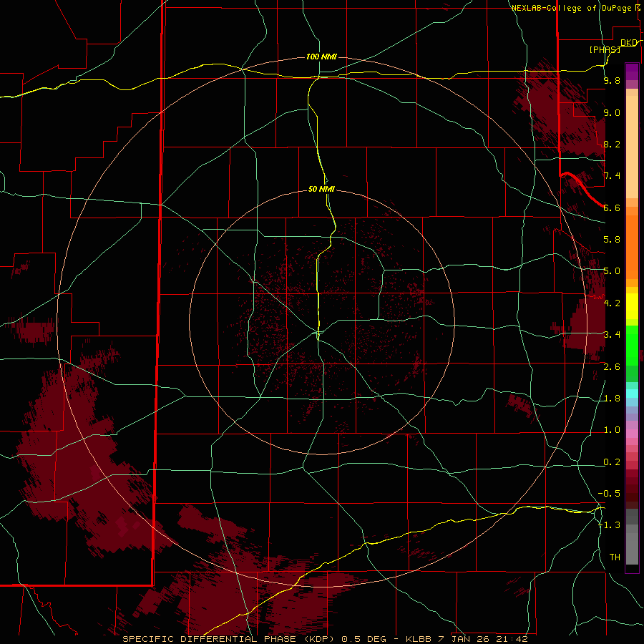Click the bright green segment of the color scale
644x644 pixels.
[632, 345]
